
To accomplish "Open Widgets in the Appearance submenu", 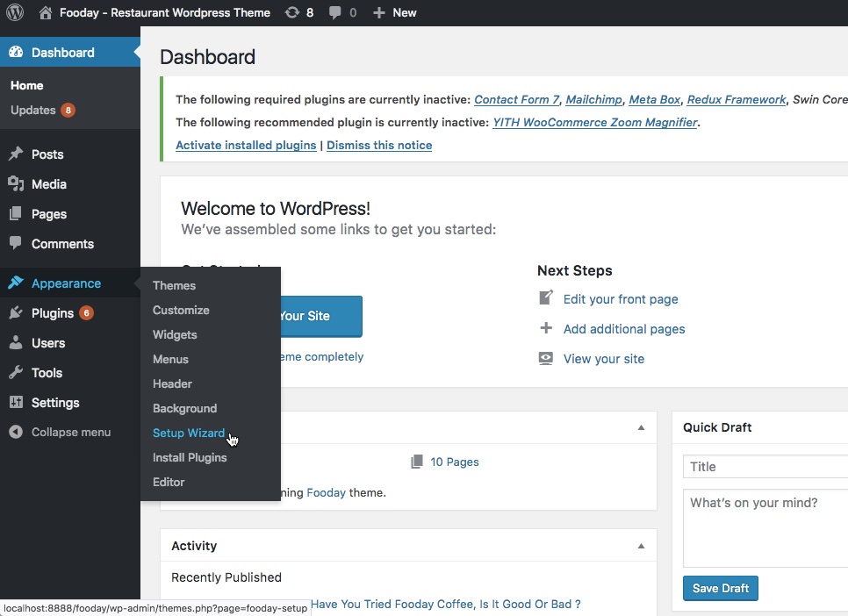I will coord(175,335).
